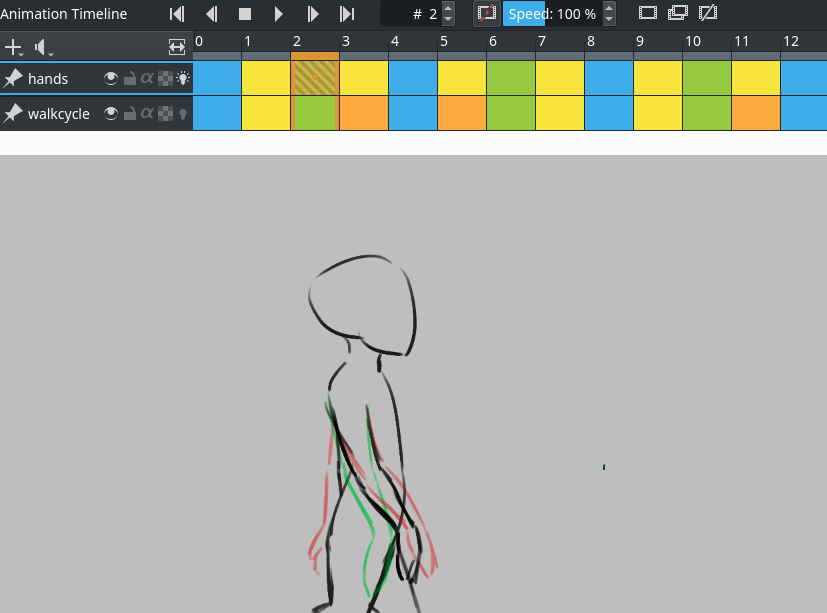This screenshot has width=827, height=613.
Task: Select walkcycle layer frame 3 orange cell
Action: [364, 113]
